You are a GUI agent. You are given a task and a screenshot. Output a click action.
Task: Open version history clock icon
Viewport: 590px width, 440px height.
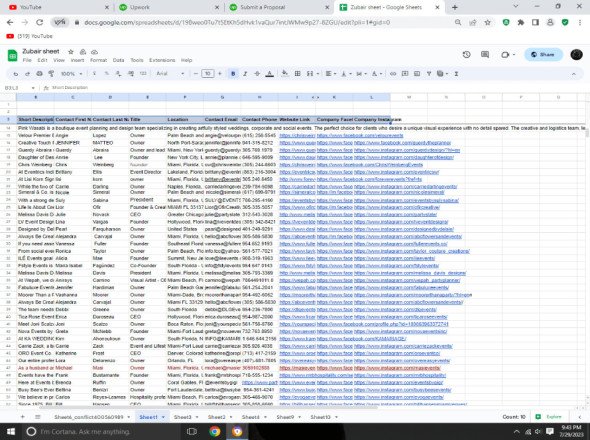click(467, 55)
